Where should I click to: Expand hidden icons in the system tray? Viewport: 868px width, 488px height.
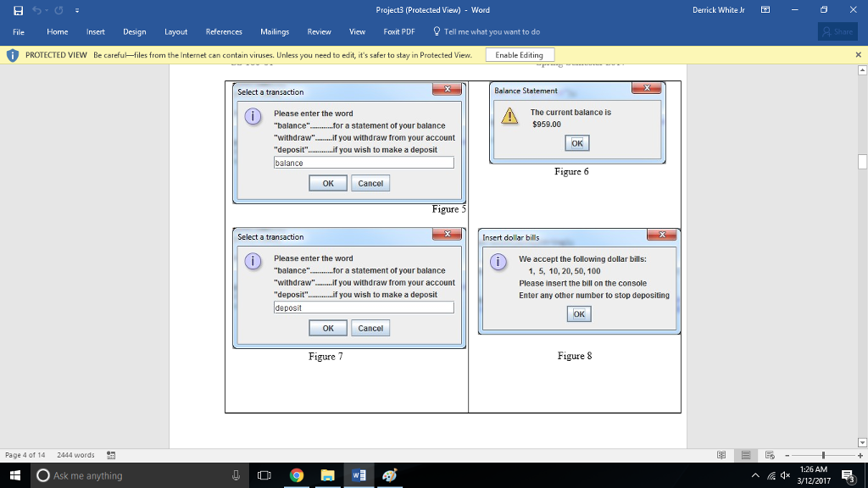tap(754, 474)
